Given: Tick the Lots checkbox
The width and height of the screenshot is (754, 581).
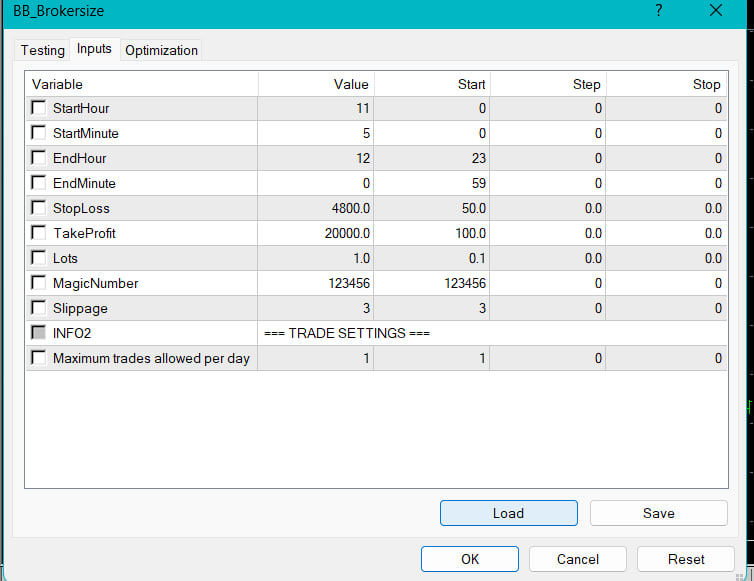Looking at the screenshot, I should click(39, 258).
